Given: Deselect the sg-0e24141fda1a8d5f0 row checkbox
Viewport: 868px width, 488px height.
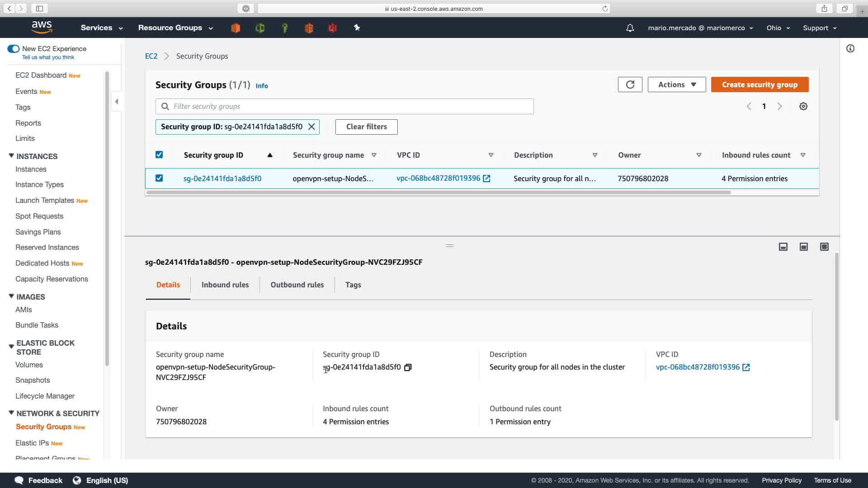Looking at the screenshot, I should click(x=159, y=178).
